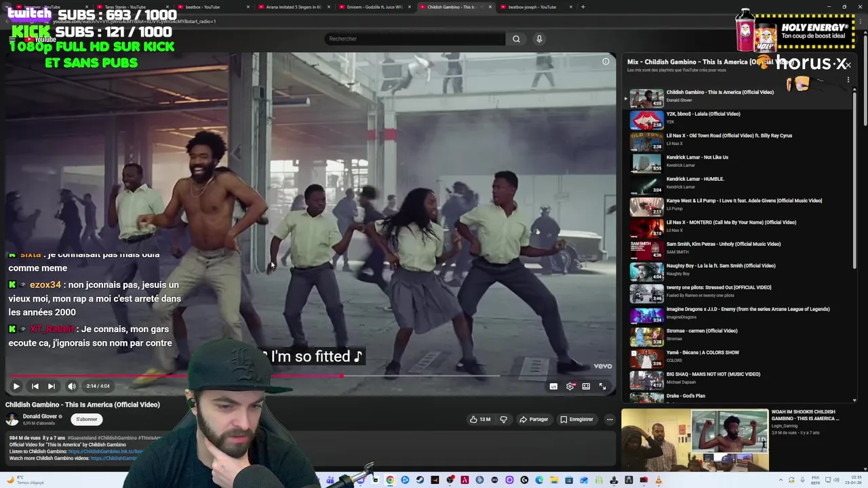Open a new browser tab
868x488 pixels.
583,7
